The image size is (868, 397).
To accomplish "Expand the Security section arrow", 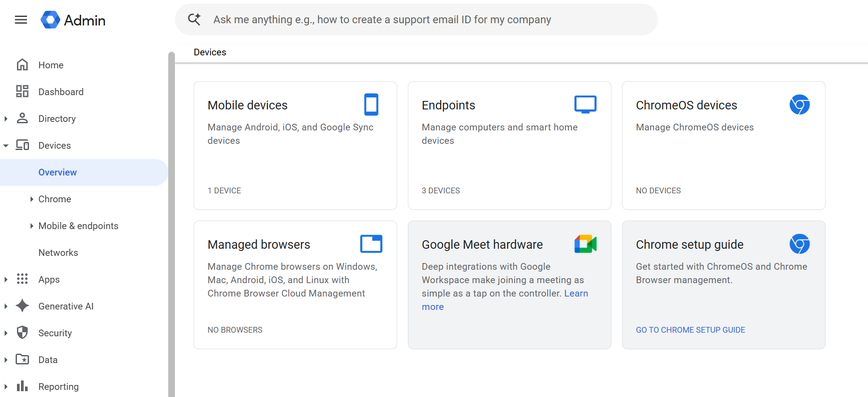I will coord(6,333).
